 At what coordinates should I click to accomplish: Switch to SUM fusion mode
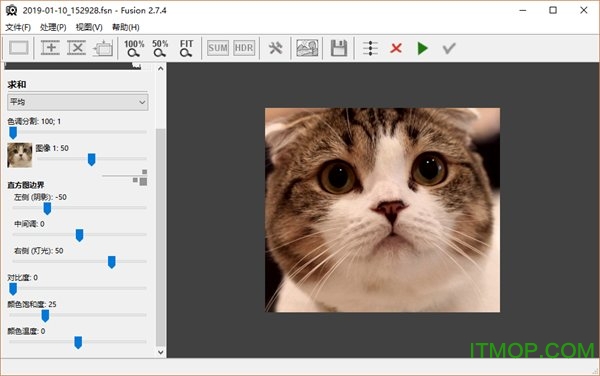click(218, 48)
